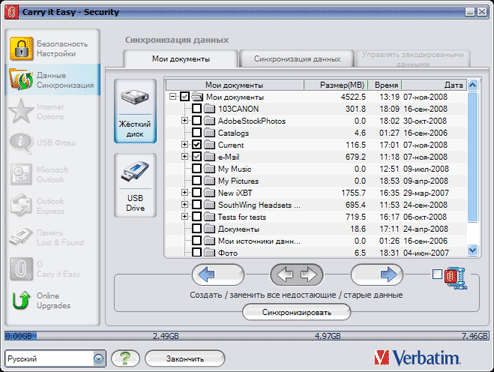Screen dimensions: 494x372
Task: Click the bidirectional arrows sync button
Action: [x=296, y=275]
